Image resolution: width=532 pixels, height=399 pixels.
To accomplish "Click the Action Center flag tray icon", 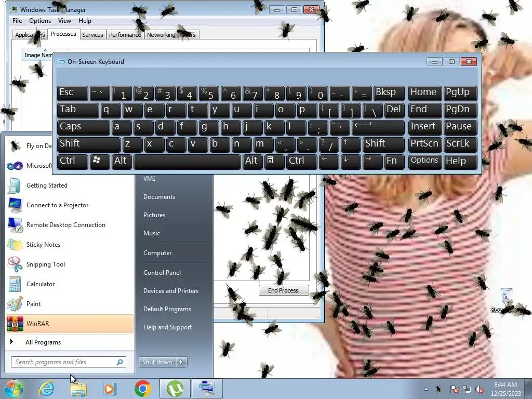I will click(454, 389).
